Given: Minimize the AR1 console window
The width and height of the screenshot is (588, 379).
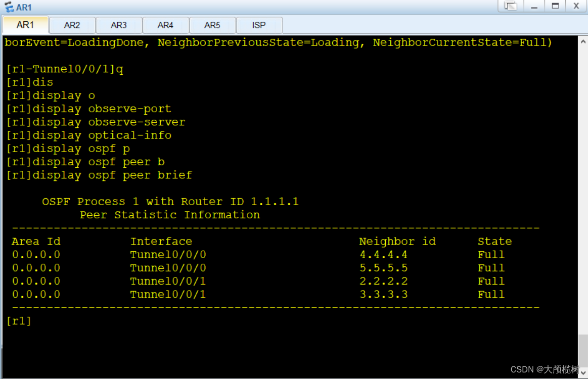Looking at the screenshot, I should [534, 6].
